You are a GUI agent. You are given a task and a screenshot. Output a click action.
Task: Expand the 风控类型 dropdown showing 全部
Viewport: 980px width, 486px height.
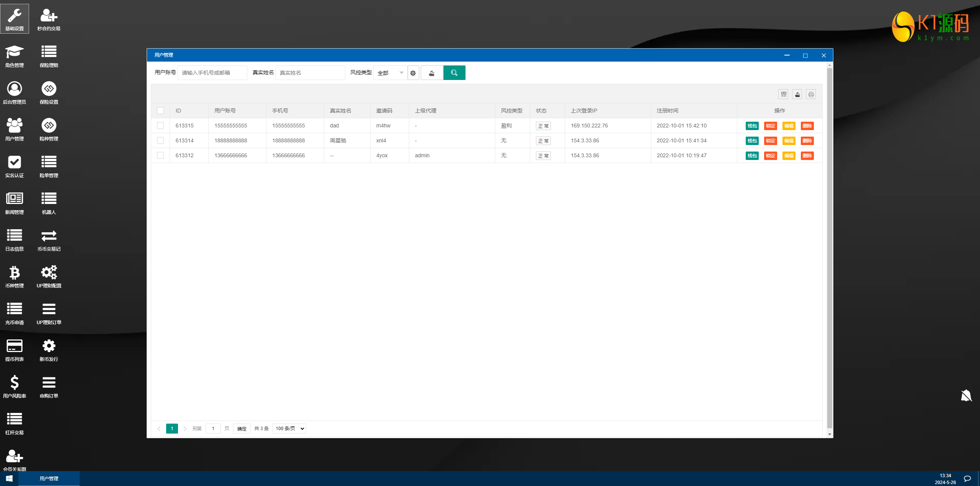390,73
